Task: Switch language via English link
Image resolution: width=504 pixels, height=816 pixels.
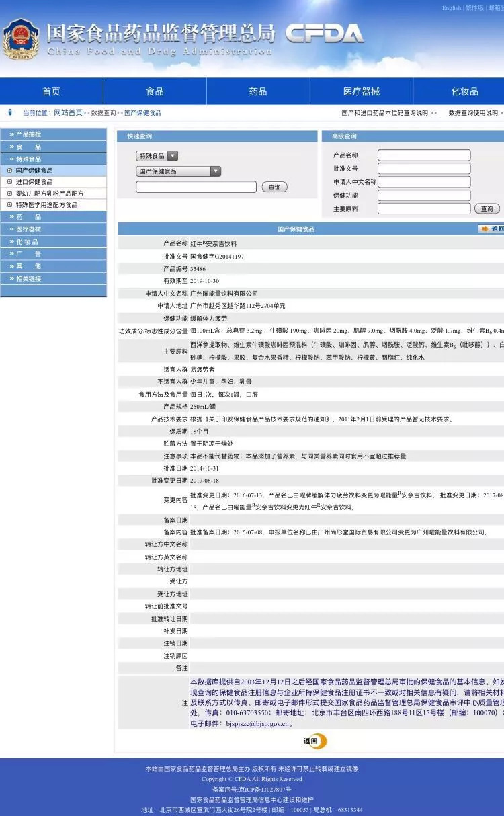Action: [452, 8]
